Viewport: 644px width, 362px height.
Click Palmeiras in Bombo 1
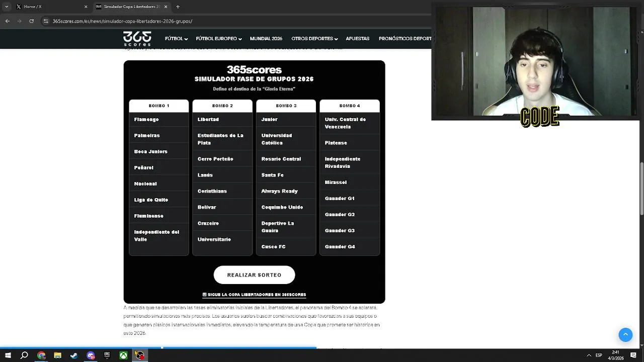(147, 136)
